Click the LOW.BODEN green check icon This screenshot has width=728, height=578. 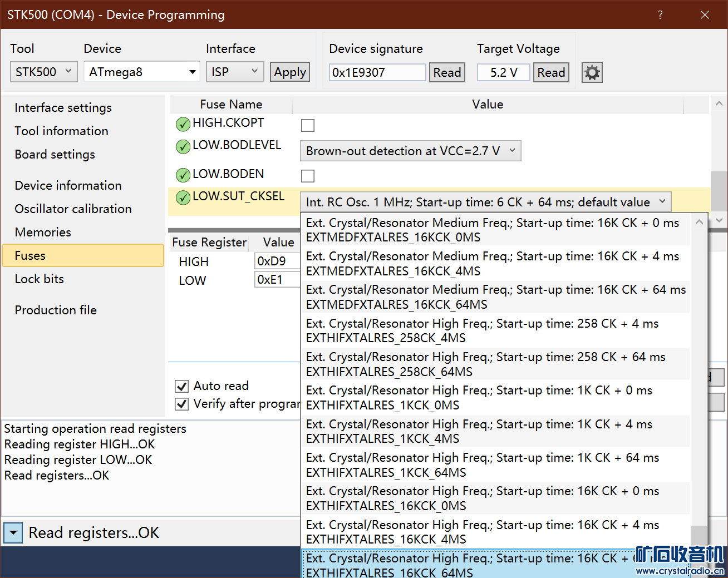[183, 175]
